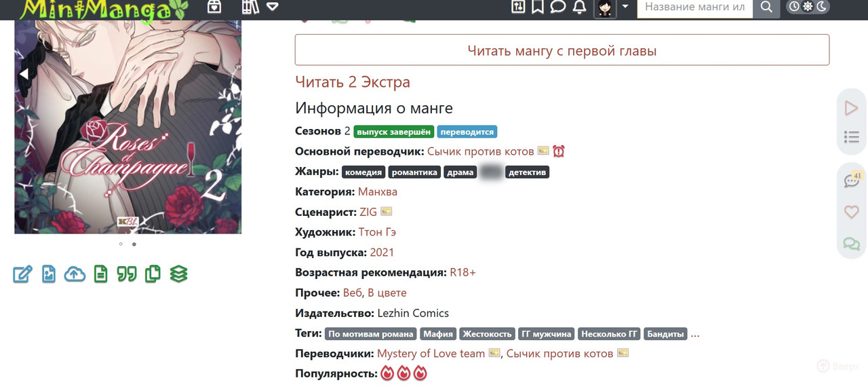Open artist "Ттон Гэ" link
The height and width of the screenshot is (389, 868).
(x=377, y=232)
